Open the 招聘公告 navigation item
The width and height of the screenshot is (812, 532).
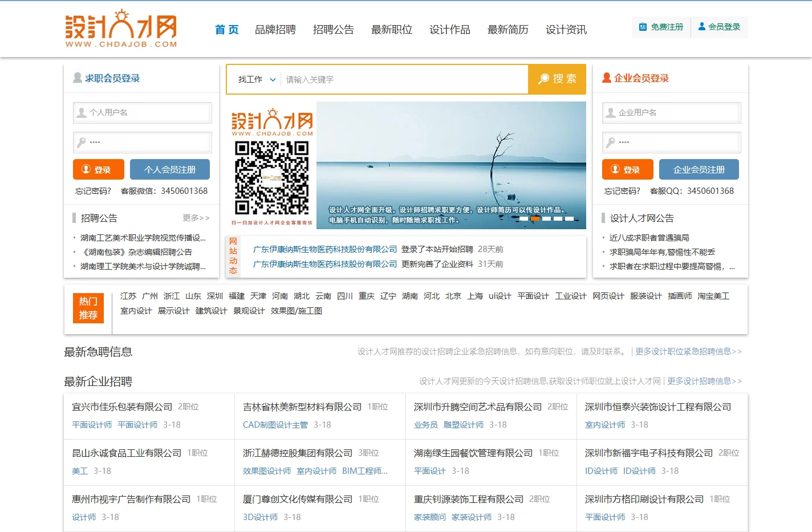click(334, 30)
